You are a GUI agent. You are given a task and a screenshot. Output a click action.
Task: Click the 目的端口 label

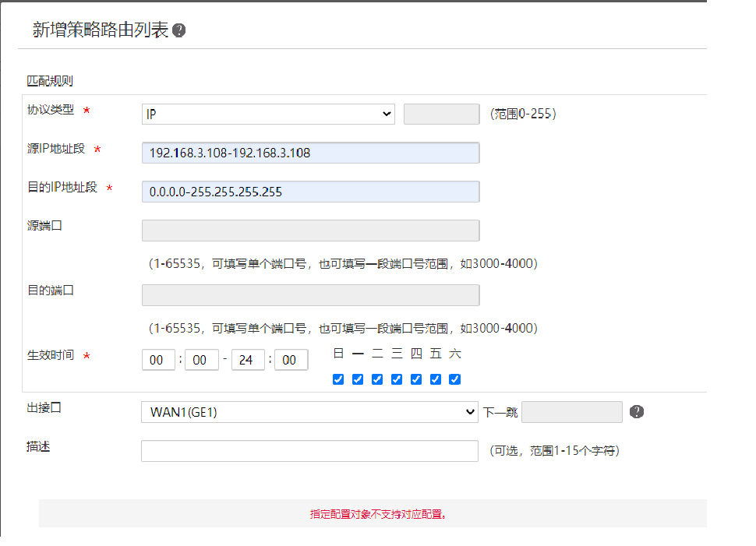pos(51,290)
